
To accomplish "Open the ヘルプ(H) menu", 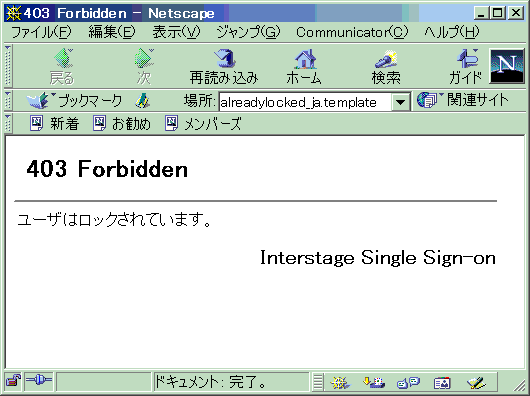I will click(452, 32).
